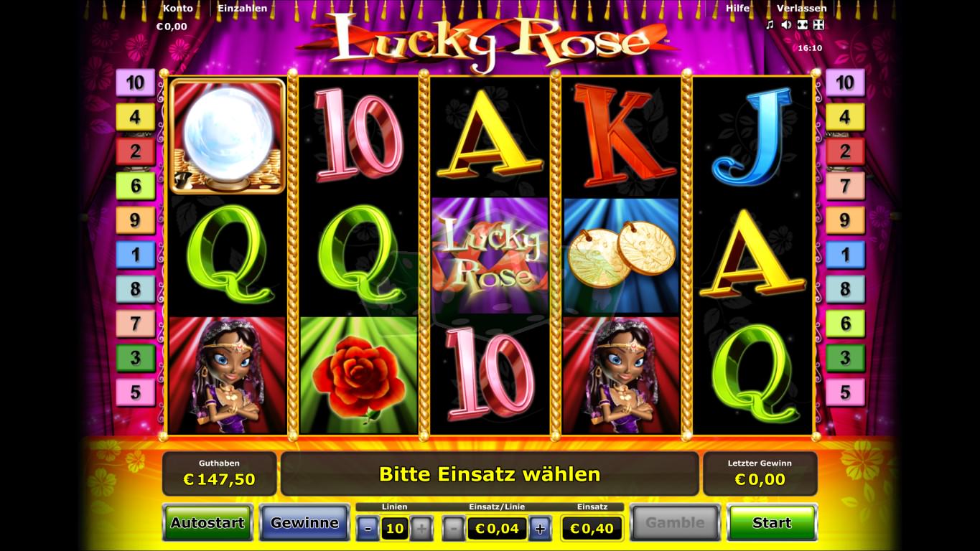Open the Einzahlen deposit menu item
Screen dimensions: 980x551
(x=243, y=9)
